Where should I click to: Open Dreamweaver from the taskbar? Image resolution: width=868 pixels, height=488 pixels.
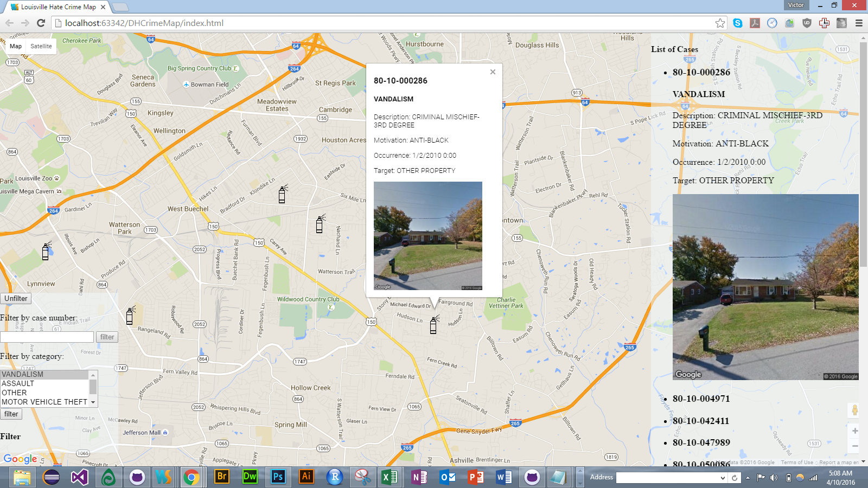(x=250, y=477)
